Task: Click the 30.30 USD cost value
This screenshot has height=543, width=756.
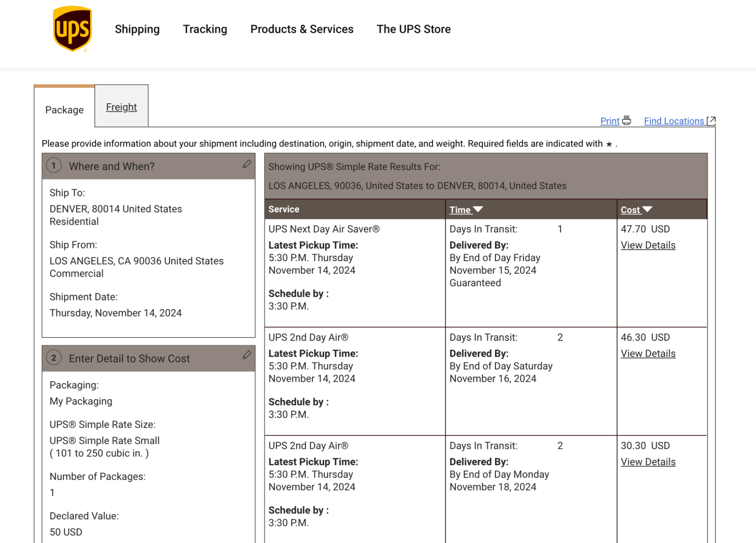Action: (645, 446)
